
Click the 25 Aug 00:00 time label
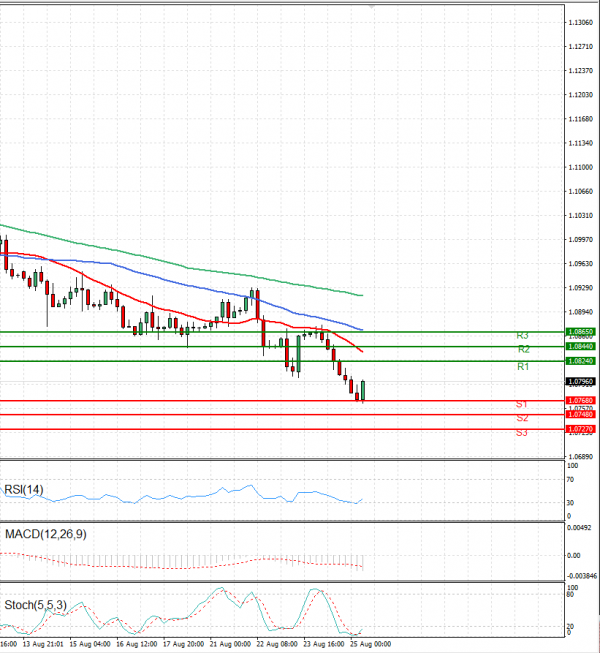[x=371, y=644]
